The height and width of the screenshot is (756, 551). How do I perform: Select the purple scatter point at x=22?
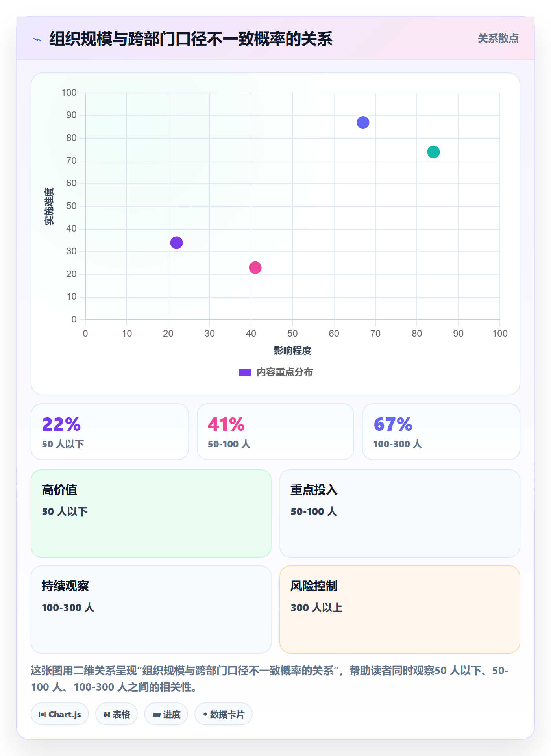click(x=176, y=243)
